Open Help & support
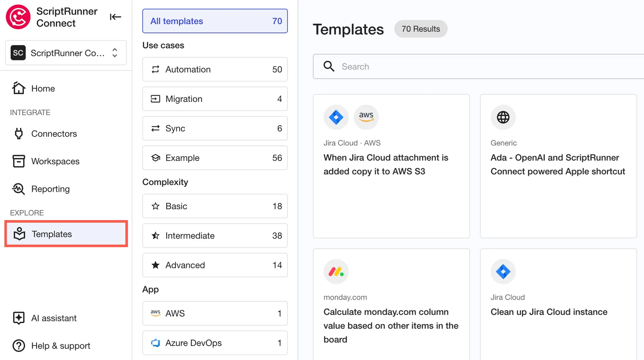Viewport: 644px width, 360px height. pyautogui.click(x=61, y=346)
